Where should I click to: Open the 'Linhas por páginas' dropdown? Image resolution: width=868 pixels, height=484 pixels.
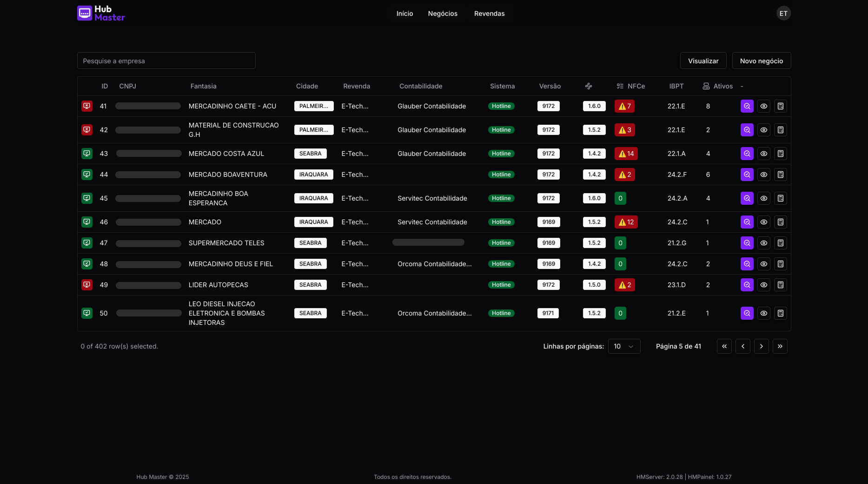pos(624,346)
